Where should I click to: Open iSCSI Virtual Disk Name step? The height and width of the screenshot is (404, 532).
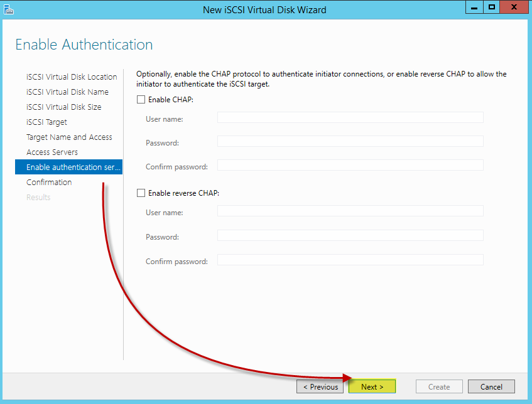[67, 92]
